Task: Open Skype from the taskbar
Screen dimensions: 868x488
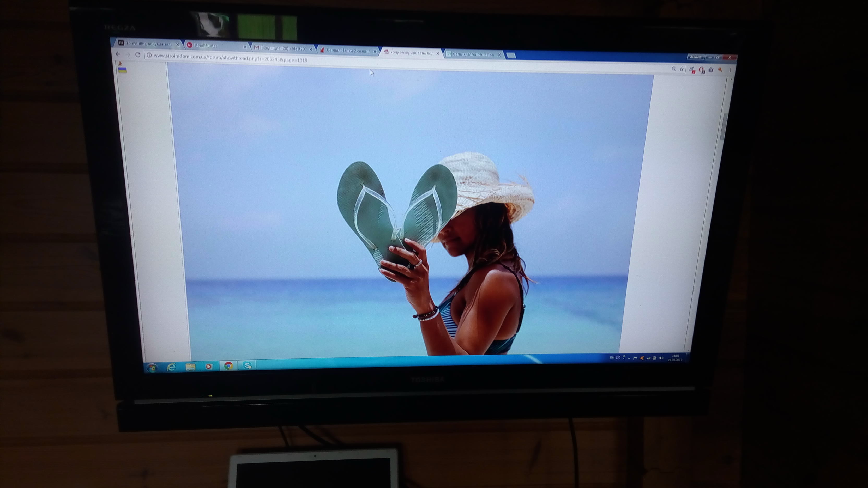Action: tap(247, 365)
